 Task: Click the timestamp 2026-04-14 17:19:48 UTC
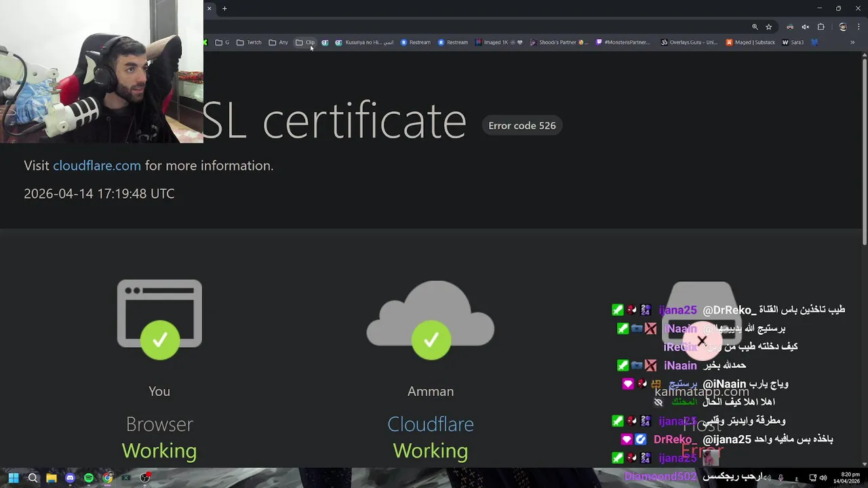click(99, 193)
